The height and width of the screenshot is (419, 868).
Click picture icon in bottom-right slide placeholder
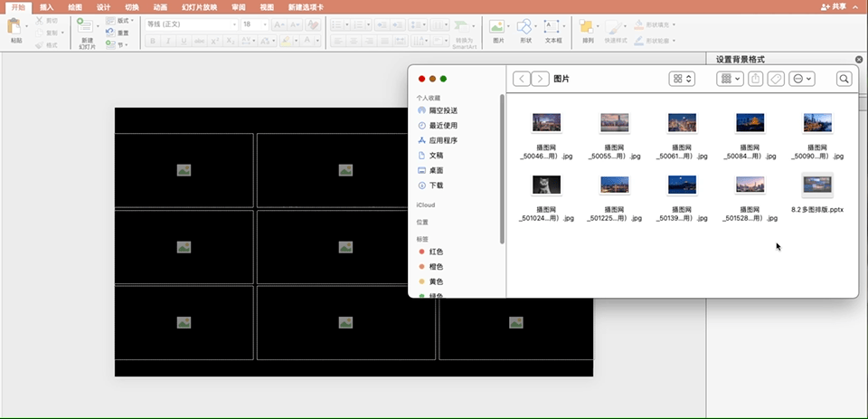pos(516,322)
